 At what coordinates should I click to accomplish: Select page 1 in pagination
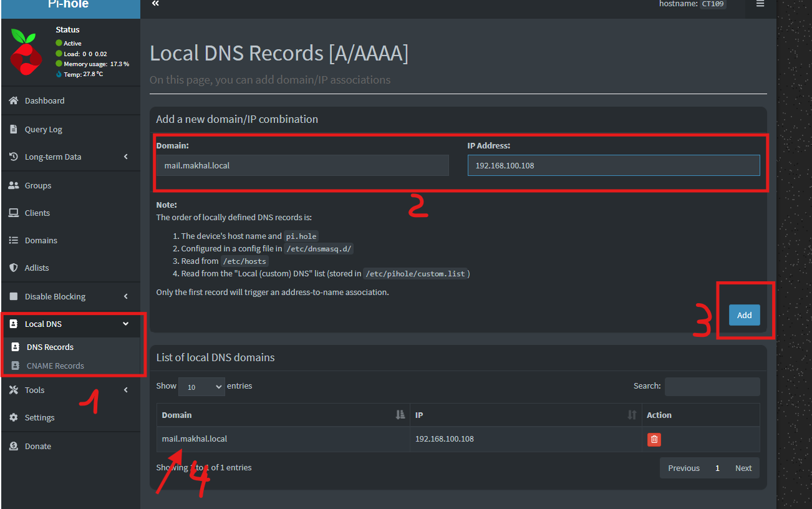tap(718, 468)
